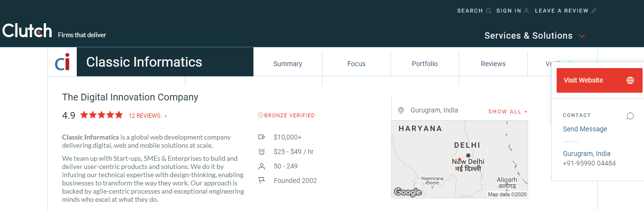
Task: Click the 4.9 rating number
Action: (x=69, y=115)
